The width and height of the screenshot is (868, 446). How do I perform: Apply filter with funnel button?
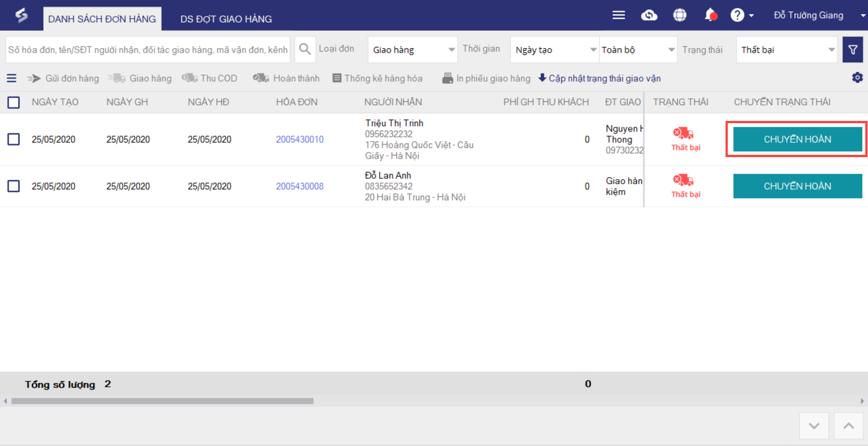tap(853, 50)
